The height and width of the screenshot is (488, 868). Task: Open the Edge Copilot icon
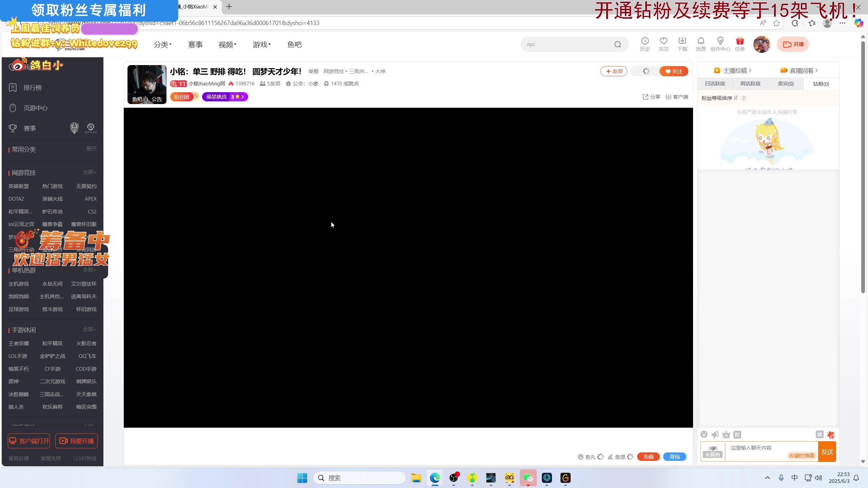coord(859,23)
